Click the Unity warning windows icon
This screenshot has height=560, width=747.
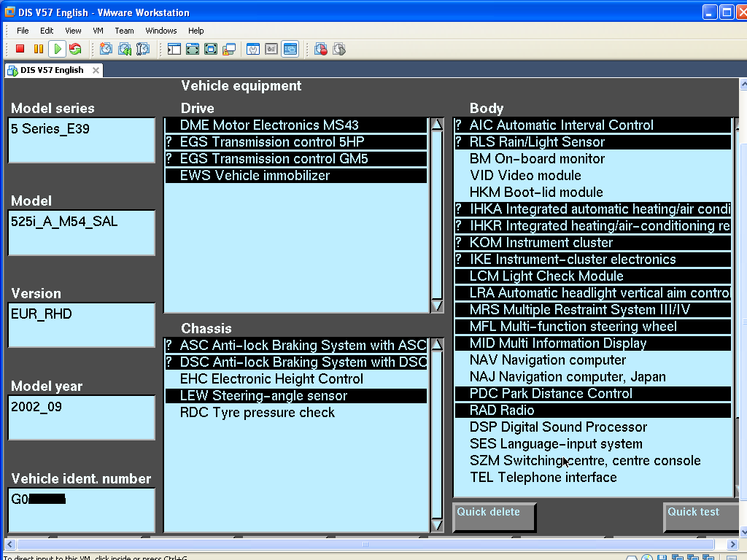click(x=229, y=49)
